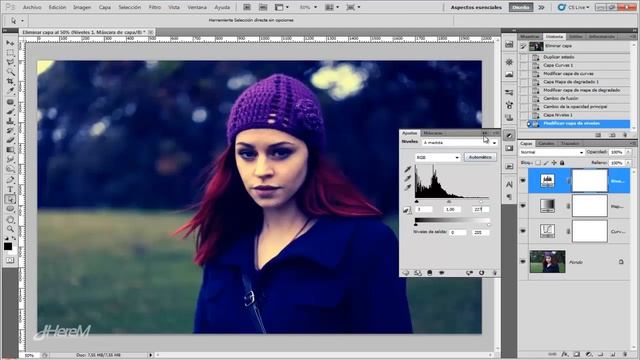Open the Opacidad slider arrow
Viewport: 640px width, 360px height.
(x=628, y=152)
